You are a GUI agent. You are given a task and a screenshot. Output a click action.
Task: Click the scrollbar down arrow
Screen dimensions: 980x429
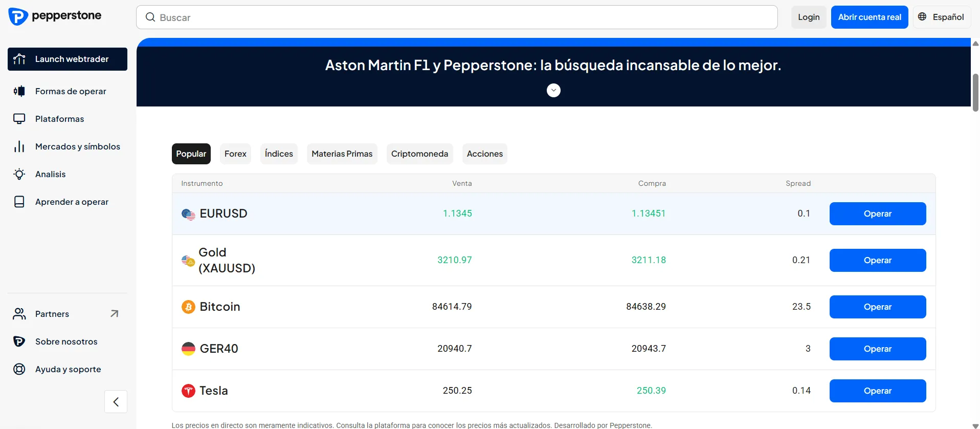point(975,425)
